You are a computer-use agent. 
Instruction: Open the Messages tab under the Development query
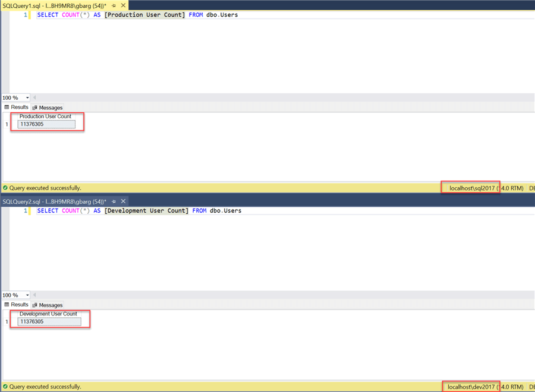click(x=48, y=305)
